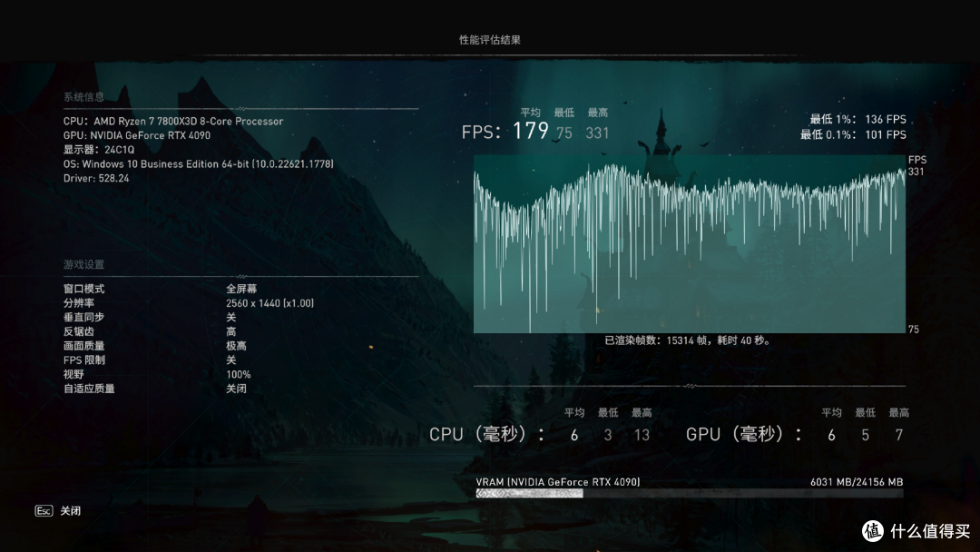Click the VRAM (NVIDIA GeForce RTX 4090) label

(x=558, y=482)
